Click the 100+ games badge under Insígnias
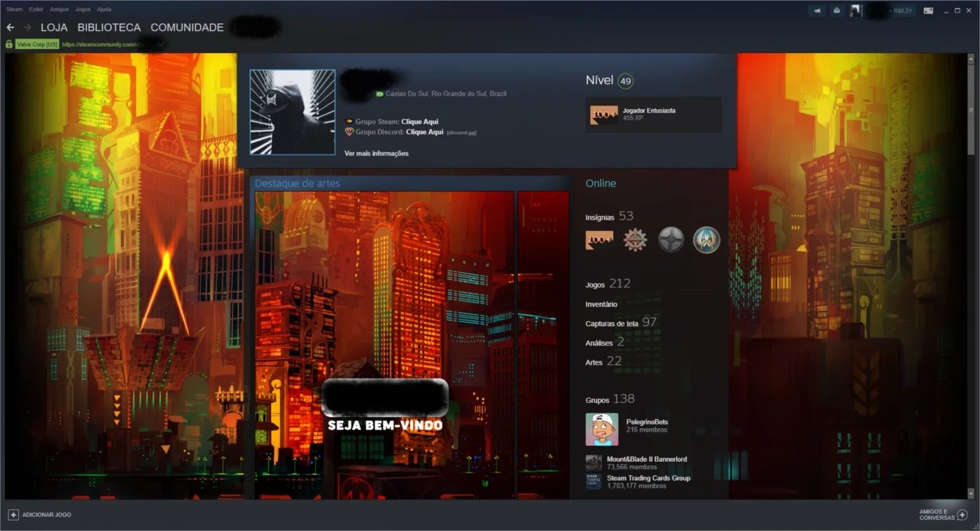Screen dimensions: 980x531 599,240
